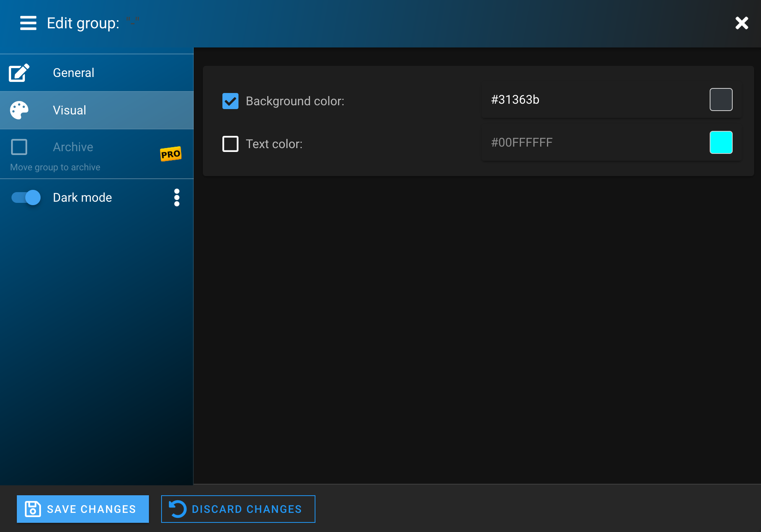Open the hamburger menu icon
This screenshot has width=761, height=532.
pos(28,23)
